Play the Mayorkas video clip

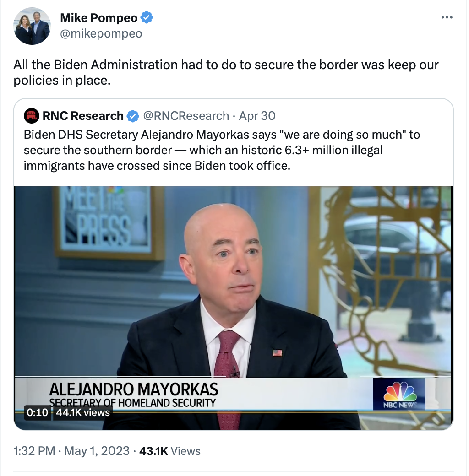(233, 308)
